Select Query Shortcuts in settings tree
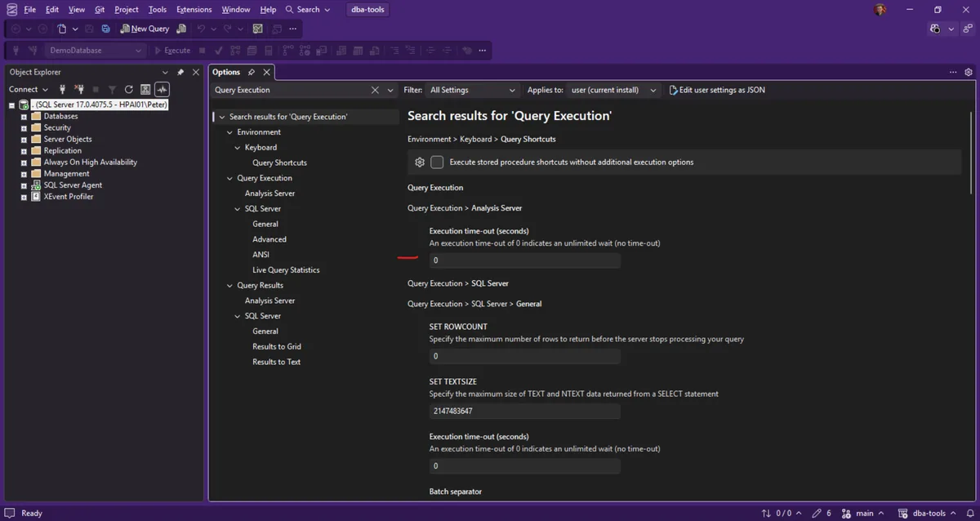 click(279, 163)
